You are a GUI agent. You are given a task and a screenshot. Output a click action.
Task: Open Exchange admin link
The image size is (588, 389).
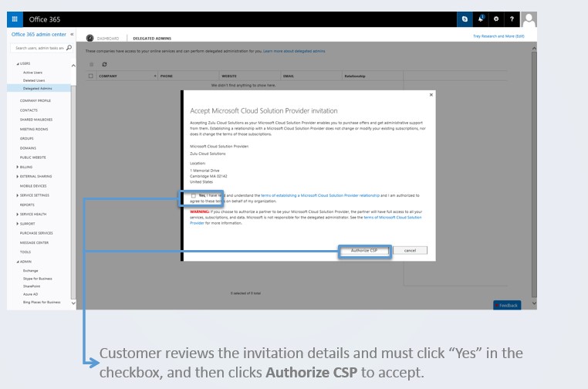click(30, 270)
